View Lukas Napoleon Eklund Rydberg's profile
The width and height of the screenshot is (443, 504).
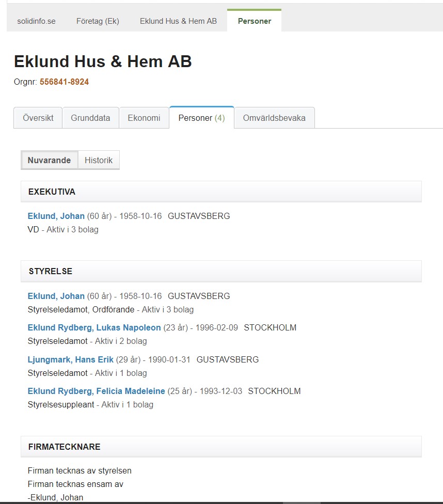tap(94, 327)
